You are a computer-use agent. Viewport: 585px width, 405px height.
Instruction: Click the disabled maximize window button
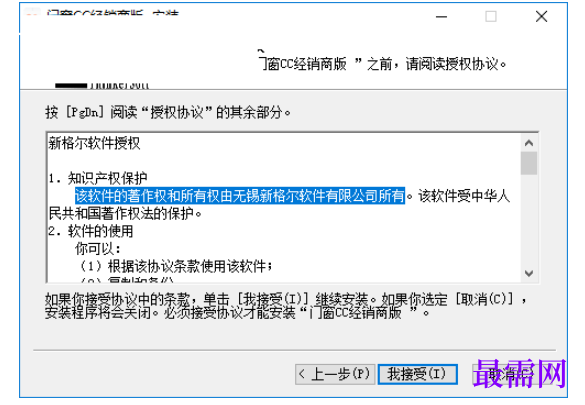(491, 17)
